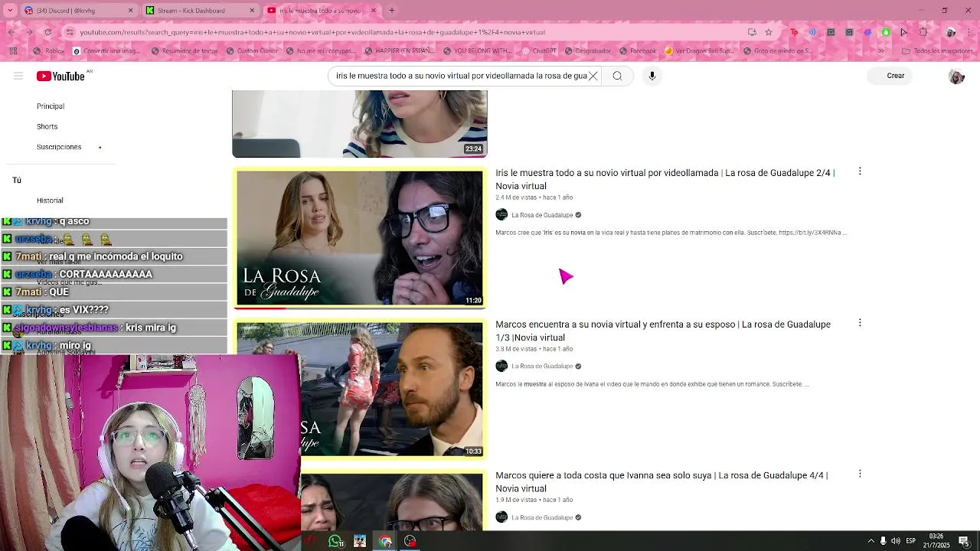Open channel avatar under Iris le muestra video
980x551 pixels.
pos(501,215)
